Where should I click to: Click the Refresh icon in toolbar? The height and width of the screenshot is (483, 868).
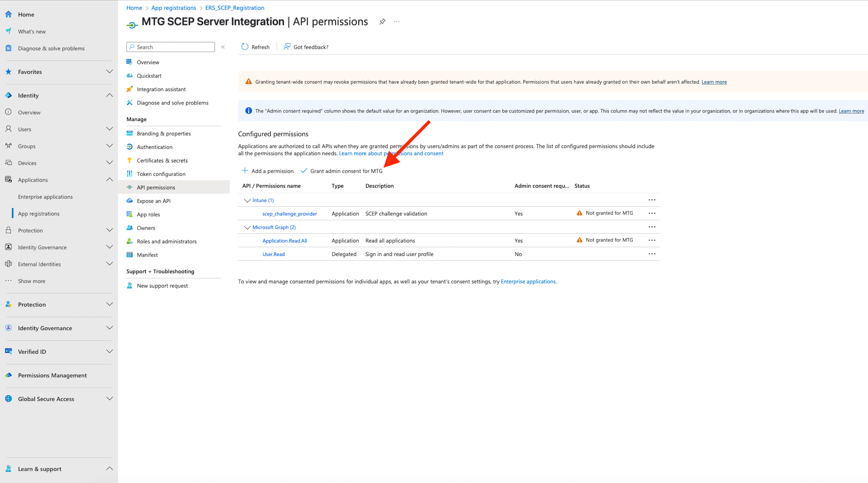[245, 47]
